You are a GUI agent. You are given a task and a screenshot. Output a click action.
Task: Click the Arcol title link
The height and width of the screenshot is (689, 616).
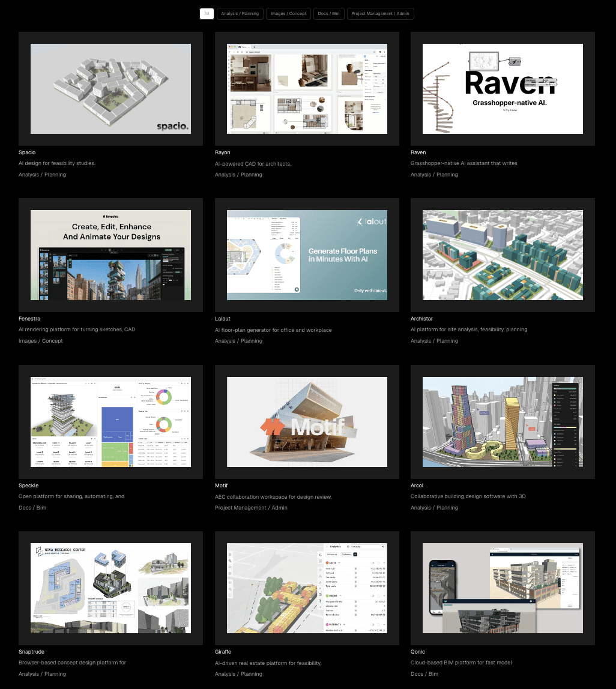(x=417, y=486)
